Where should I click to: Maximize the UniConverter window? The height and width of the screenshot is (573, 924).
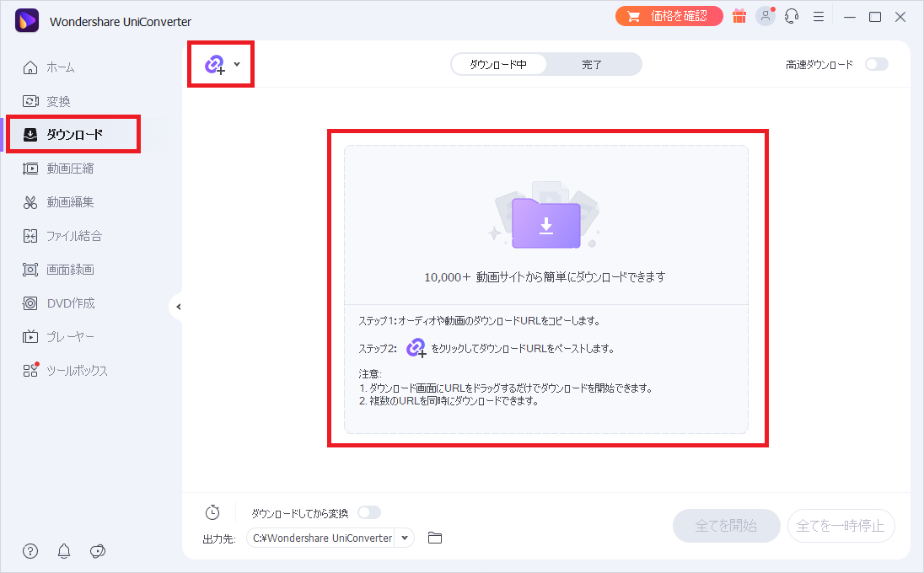pos(875,17)
